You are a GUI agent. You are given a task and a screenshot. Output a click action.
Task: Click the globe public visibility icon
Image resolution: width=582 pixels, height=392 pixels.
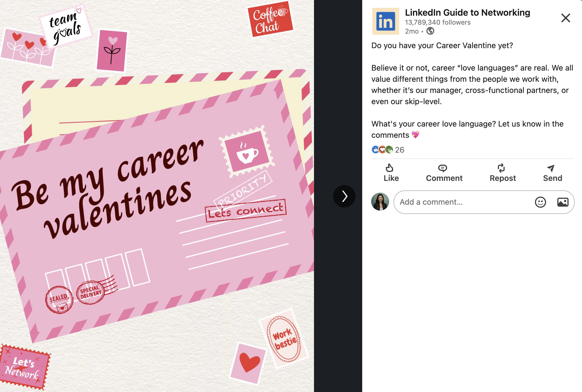430,31
